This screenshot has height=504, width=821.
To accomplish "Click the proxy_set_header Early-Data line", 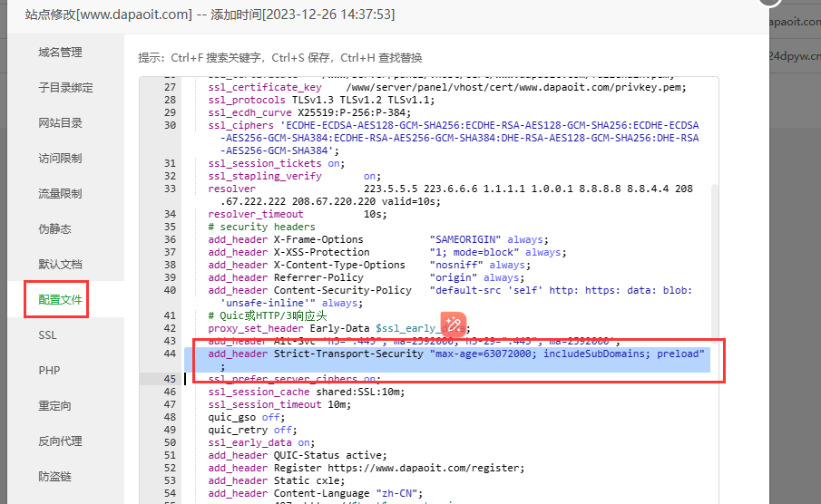I will (339, 328).
